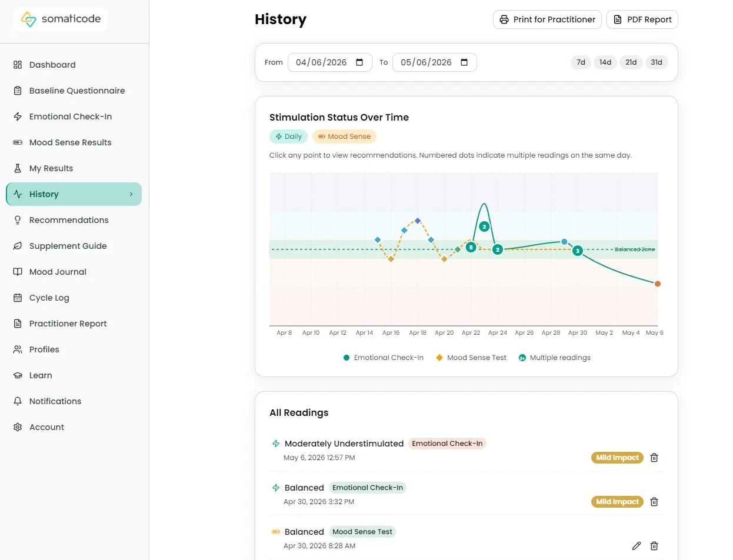The height and width of the screenshot is (560, 733).
Task: Click the Account gear icon
Action: [18, 427]
